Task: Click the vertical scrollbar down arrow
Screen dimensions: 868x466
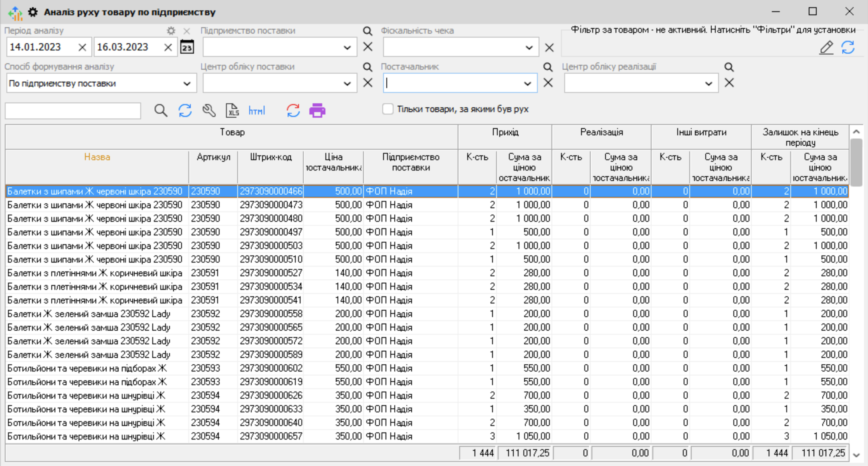Action: pyautogui.click(x=856, y=455)
